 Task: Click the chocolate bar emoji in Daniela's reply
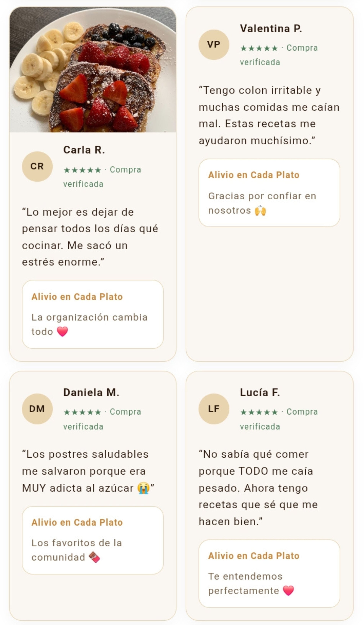pos(94,557)
